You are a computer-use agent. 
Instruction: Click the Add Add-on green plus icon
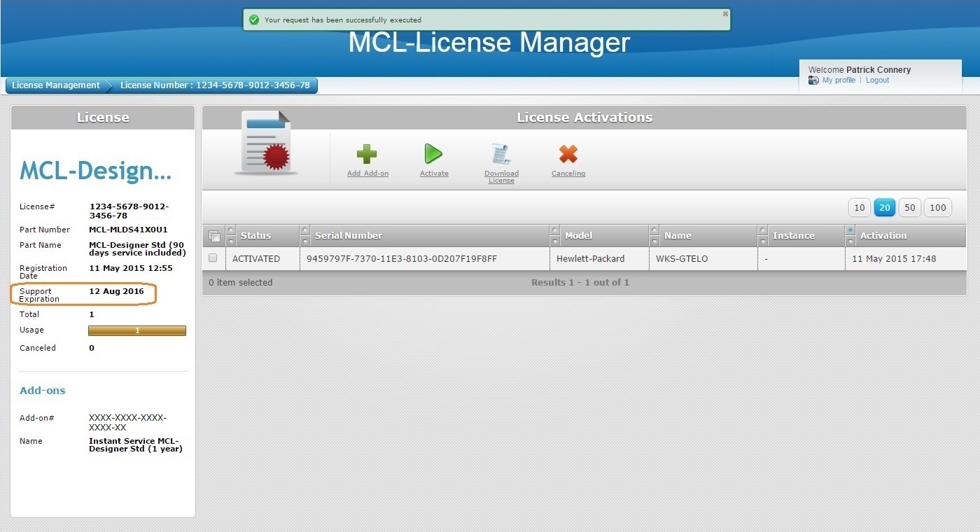(367, 154)
